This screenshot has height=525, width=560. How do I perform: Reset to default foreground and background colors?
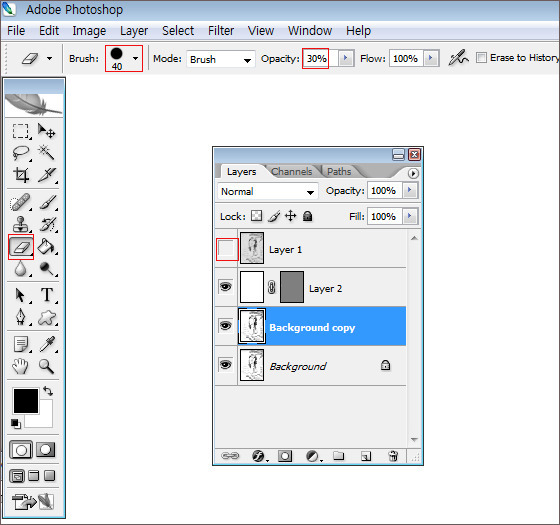click(x=16, y=424)
